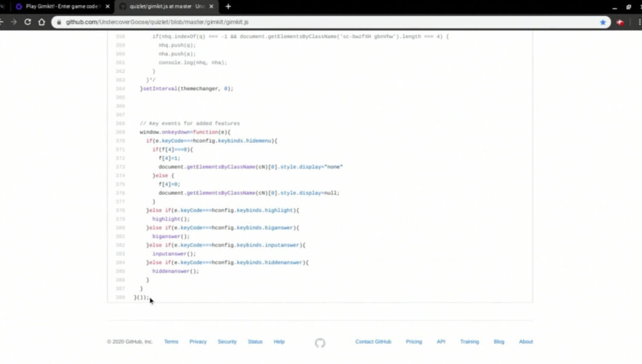
Task: Open the Privacy footer link
Action: [197, 341]
